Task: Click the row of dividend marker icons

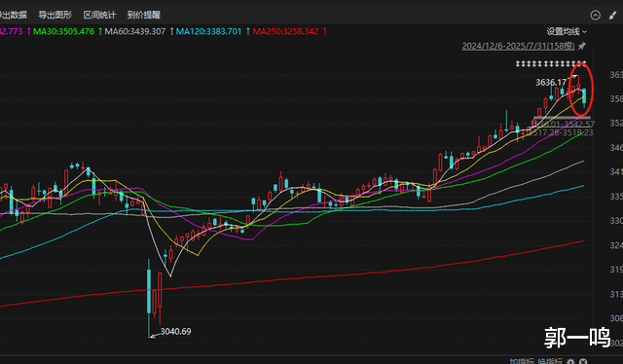Action: [551, 63]
